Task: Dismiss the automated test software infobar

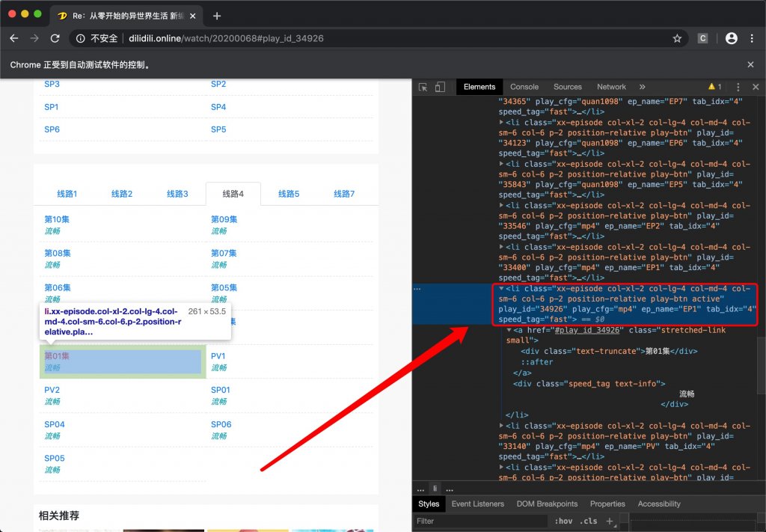Action: tap(750, 65)
